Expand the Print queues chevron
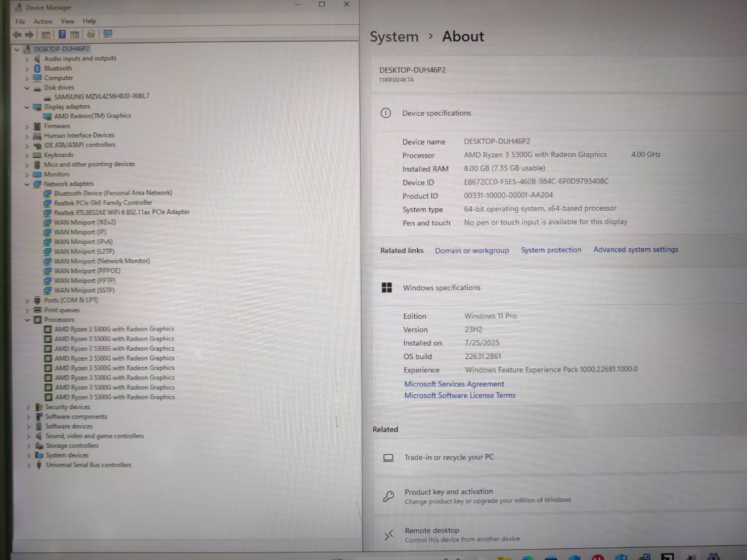The height and width of the screenshot is (560, 747). (x=27, y=310)
